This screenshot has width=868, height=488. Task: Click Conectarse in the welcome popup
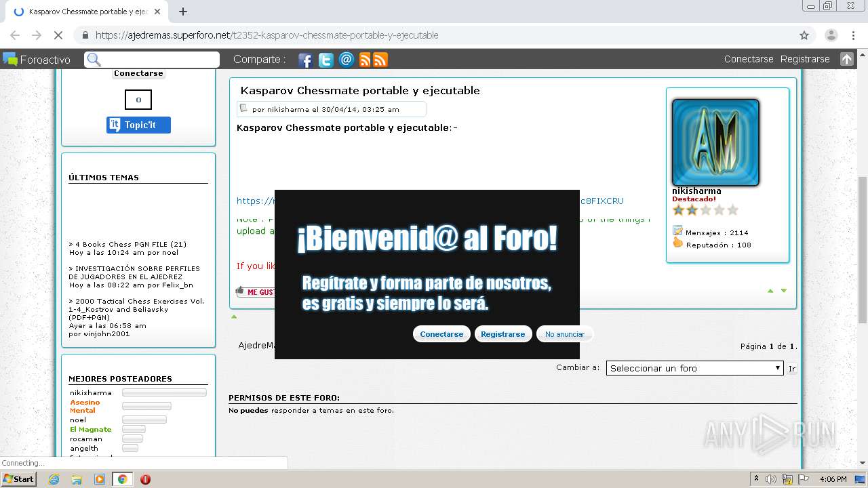pos(441,334)
